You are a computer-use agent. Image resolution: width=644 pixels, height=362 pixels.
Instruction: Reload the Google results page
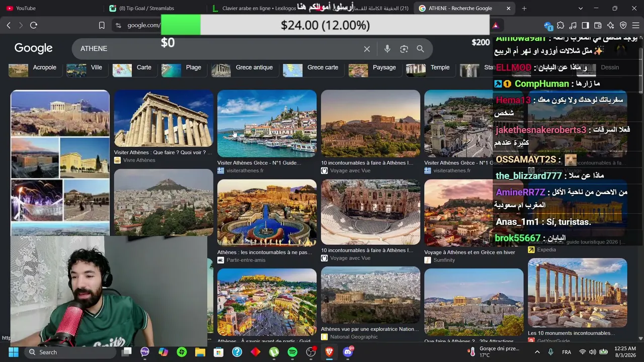point(34,25)
